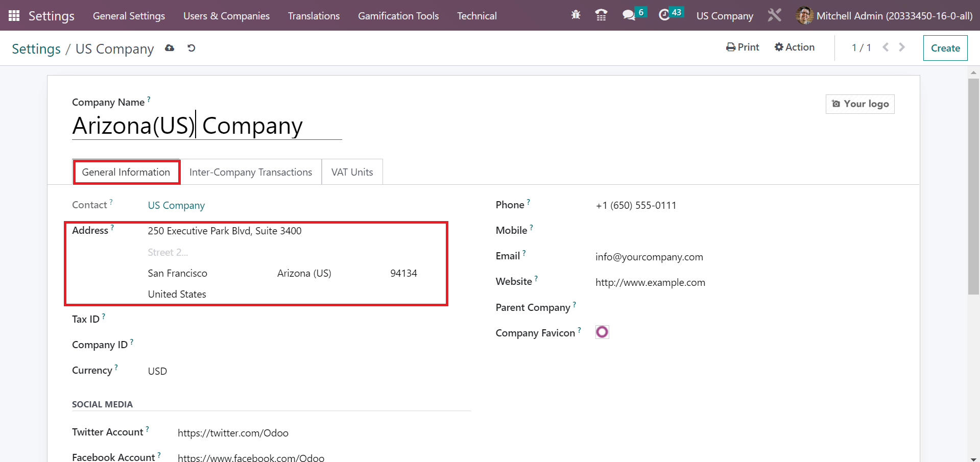Viewport: 980px width, 462px height.
Task: Open the activities clock notifications
Action: (665, 15)
